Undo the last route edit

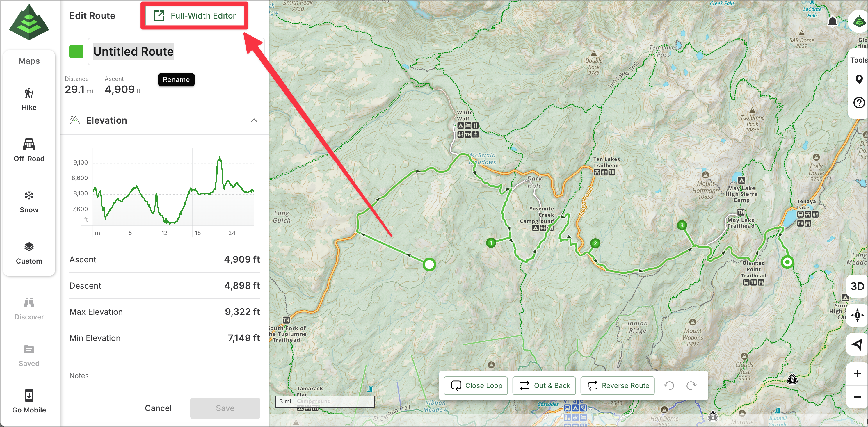click(x=669, y=385)
